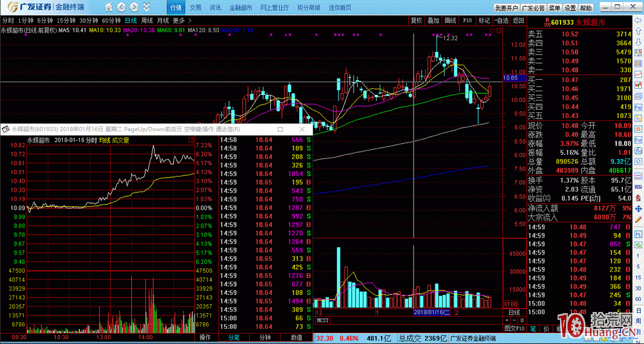Click -自选 to remove from watchlist
The width and height of the screenshot is (644, 344).
(x=501, y=20)
